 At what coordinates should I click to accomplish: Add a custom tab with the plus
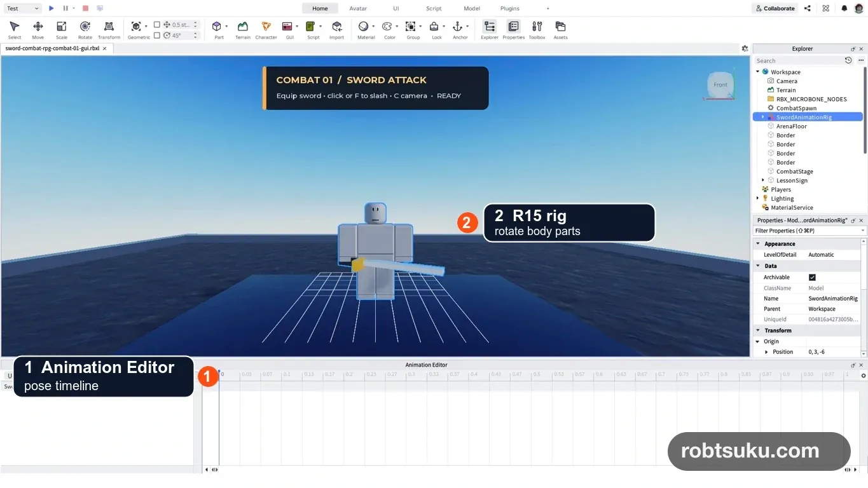(x=548, y=8)
